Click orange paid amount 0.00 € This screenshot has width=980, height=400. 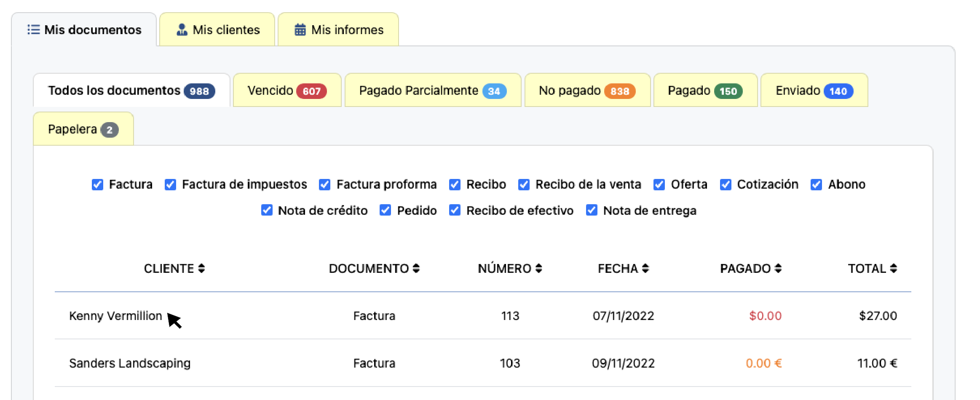pyautogui.click(x=763, y=363)
